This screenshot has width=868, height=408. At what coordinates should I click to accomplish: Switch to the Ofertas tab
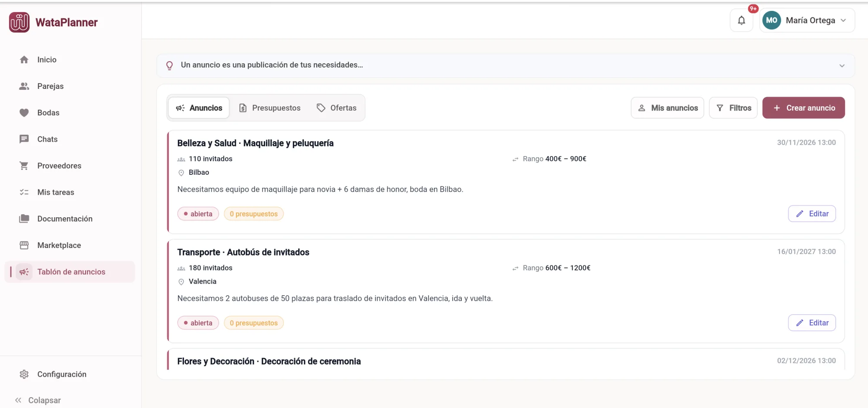pos(337,108)
